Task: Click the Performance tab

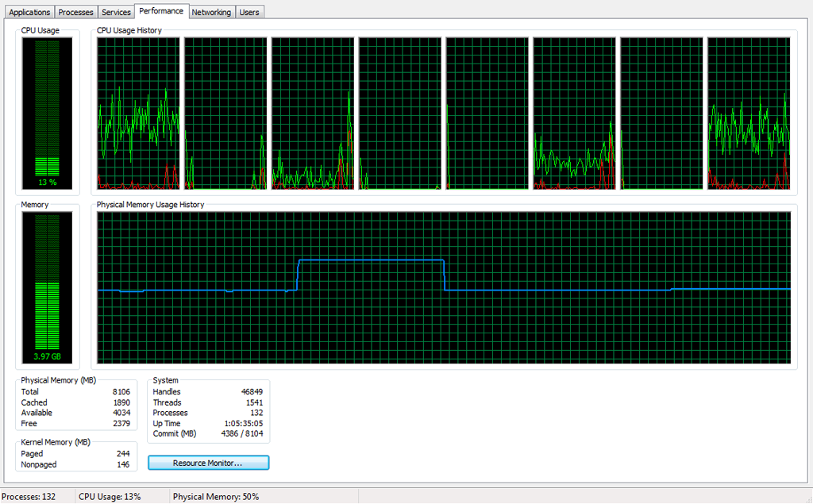Action: [x=161, y=11]
